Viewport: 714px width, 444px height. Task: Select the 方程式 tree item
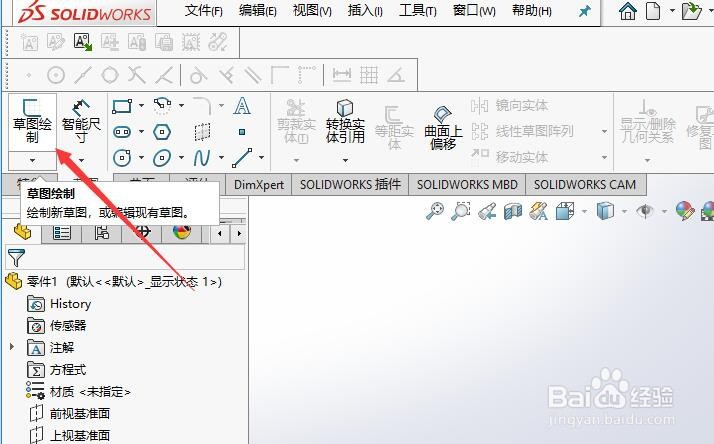point(57,370)
